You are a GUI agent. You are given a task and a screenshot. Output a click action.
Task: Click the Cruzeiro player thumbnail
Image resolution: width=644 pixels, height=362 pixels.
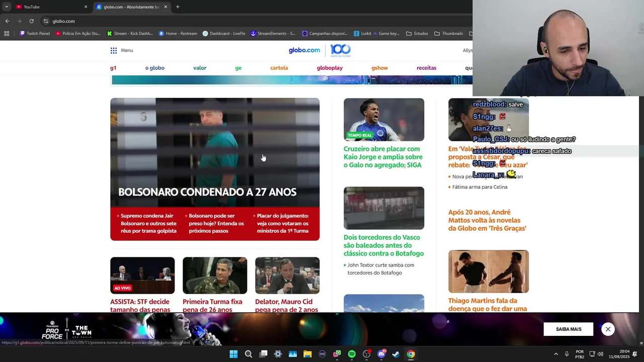pyautogui.click(x=384, y=120)
